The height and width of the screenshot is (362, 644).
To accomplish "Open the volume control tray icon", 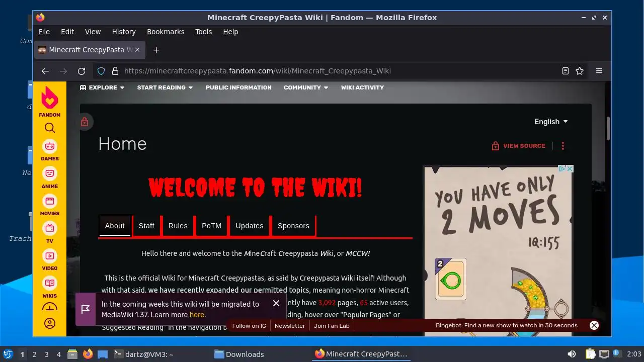I will (x=572, y=354).
